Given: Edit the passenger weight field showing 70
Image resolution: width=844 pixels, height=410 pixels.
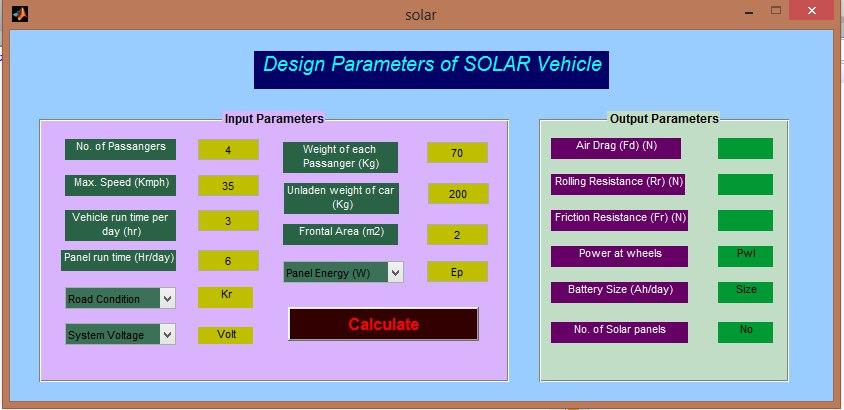Looking at the screenshot, I should (x=458, y=153).
